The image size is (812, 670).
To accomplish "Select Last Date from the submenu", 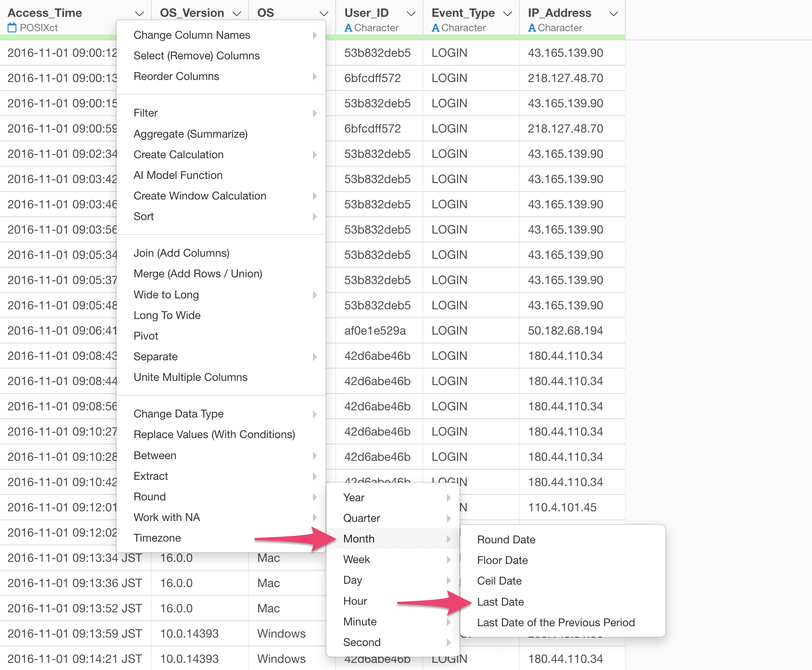I will pos(500,602).
